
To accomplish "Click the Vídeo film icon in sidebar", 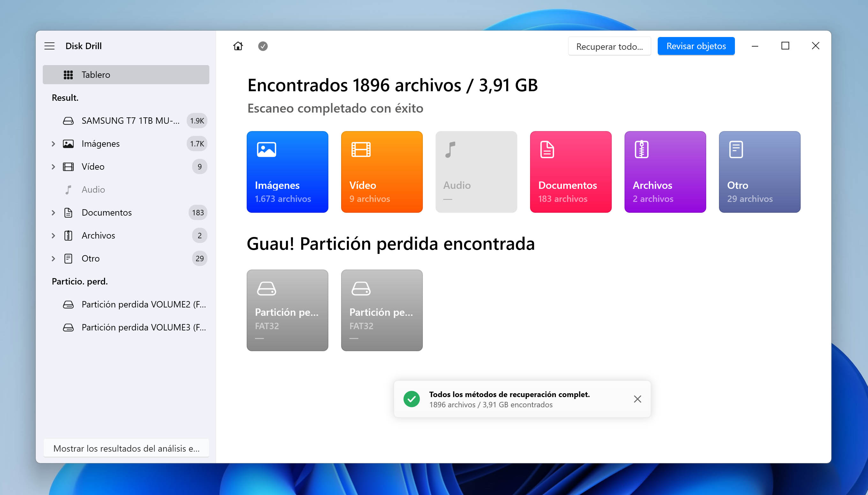I will pyautogui.click(x=68, y=166).
